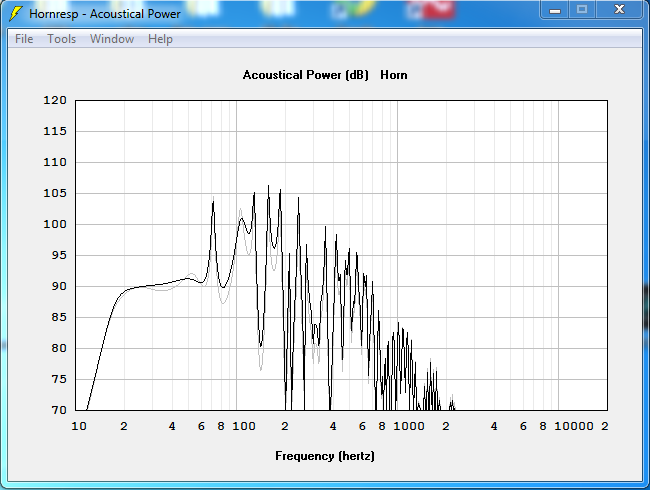Close the Hornresp Acoustical Power window
Image resolution: width=650 pixels, height=490 pixels.
click(x=619, y=10)
